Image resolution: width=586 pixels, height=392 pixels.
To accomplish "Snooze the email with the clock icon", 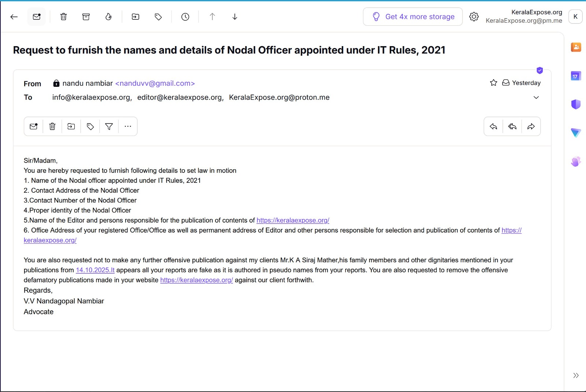I will coord(185,16).
